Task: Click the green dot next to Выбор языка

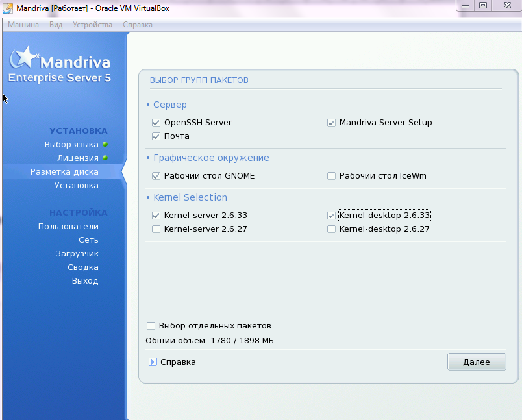Action: point(105,145)
